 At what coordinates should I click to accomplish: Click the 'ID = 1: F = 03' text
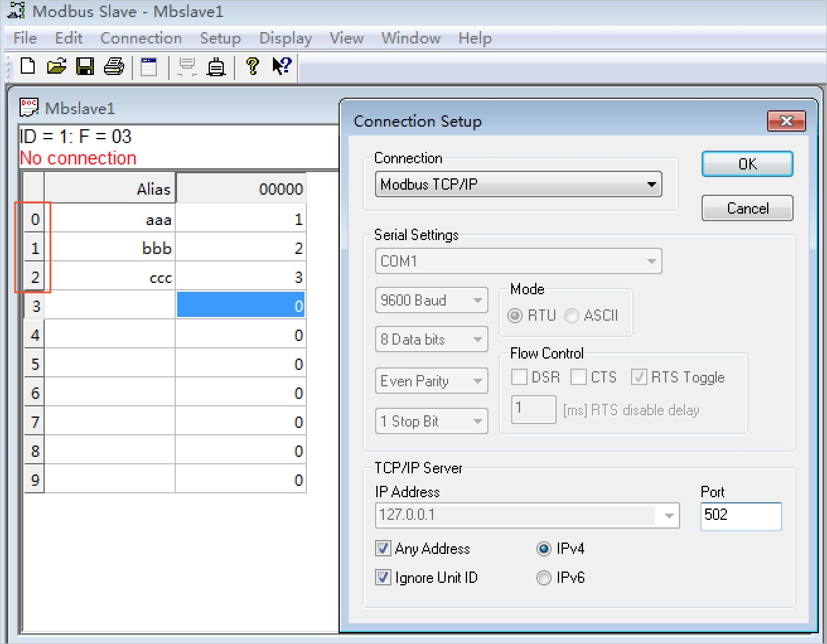pyautogui.click(x=76, y=136)
